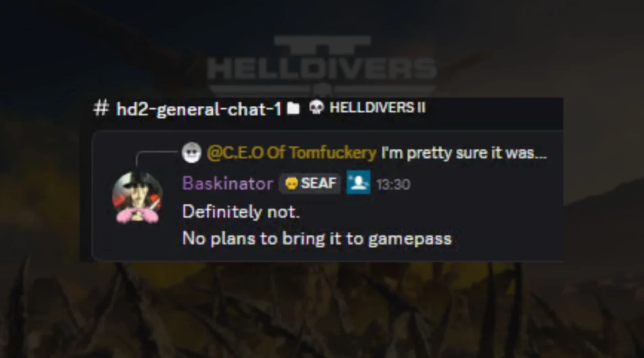The width and height of the screenshot is (644, 358).
Task: Jump to replied message "I'm pretty sure it was..."
Action: pyautogui.click(x=464, y=153)
